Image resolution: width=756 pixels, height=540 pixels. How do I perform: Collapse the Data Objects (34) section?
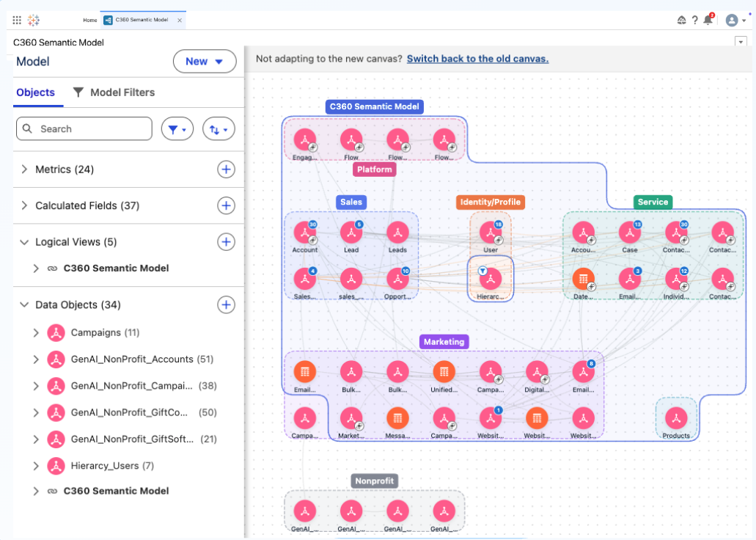[24, 304]
